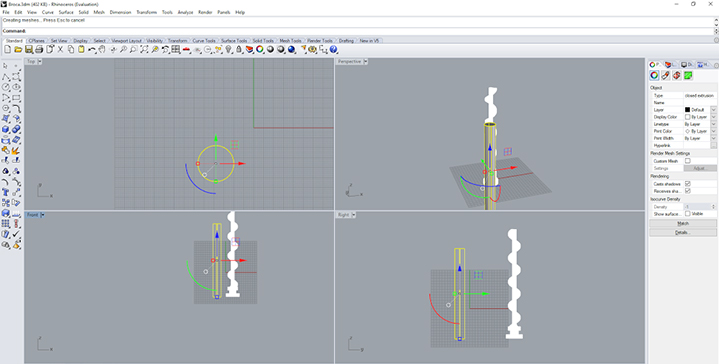Enable the Custom Mesh checkbox

(x=687, y=161)
